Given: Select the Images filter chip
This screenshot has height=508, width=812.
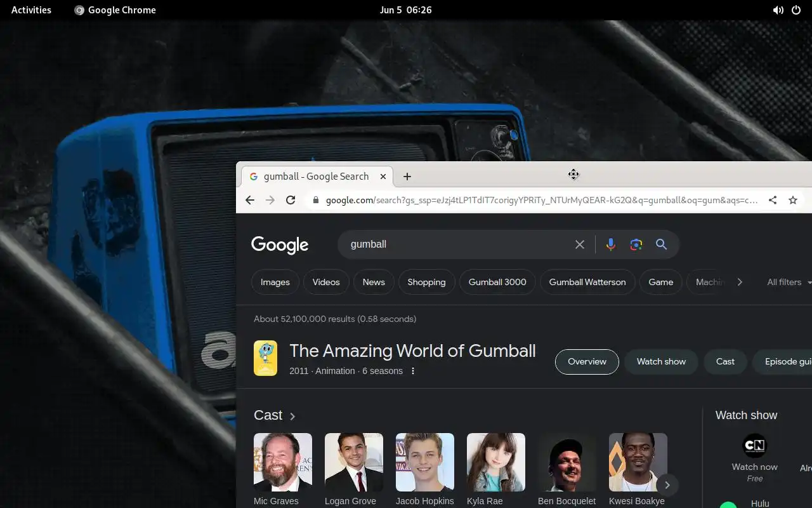Looking at the screenshot, I should click(x=275, y=282).
